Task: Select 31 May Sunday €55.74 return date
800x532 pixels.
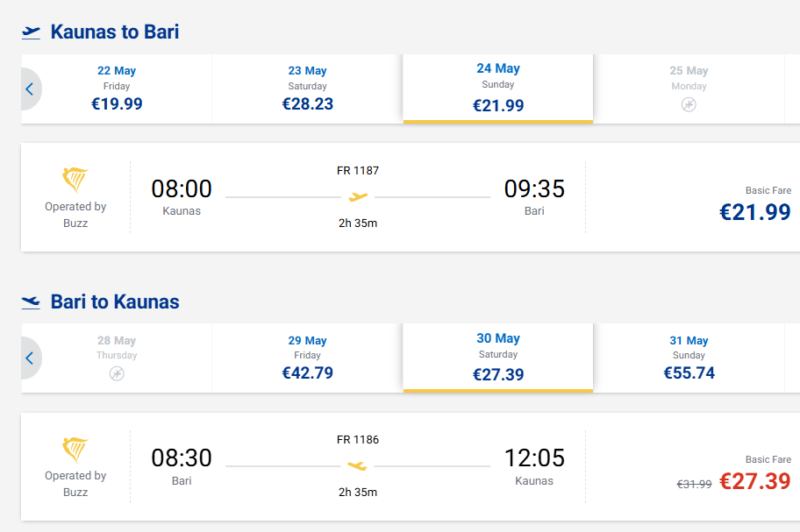Action: point(689,358)
